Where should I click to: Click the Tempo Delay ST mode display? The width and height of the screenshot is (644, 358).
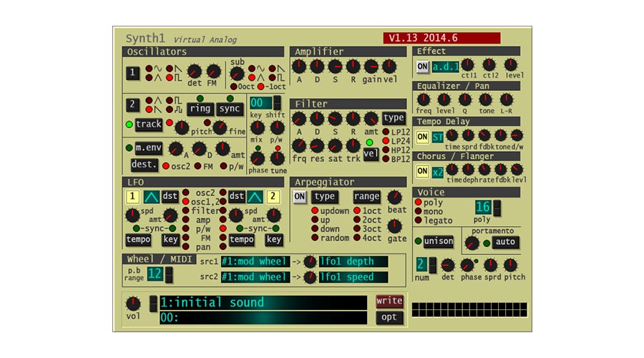pos(437,137)
